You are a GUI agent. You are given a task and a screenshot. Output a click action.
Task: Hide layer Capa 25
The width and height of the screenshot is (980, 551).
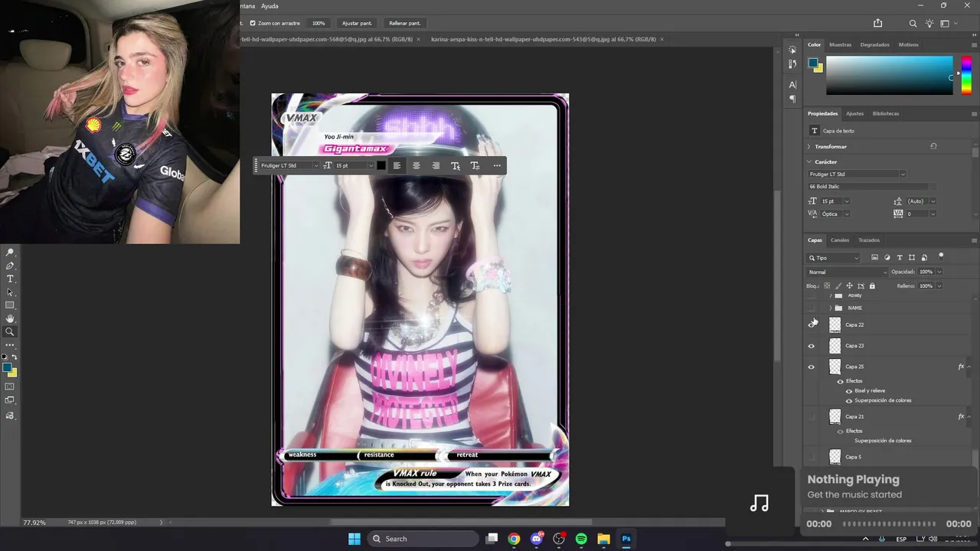812,367
